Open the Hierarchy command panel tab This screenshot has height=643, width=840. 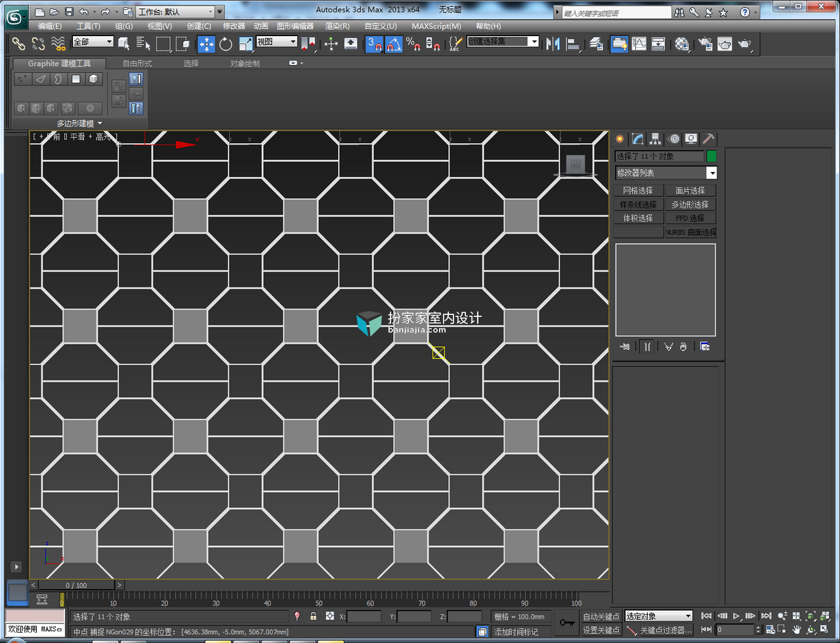coord(655,139)
